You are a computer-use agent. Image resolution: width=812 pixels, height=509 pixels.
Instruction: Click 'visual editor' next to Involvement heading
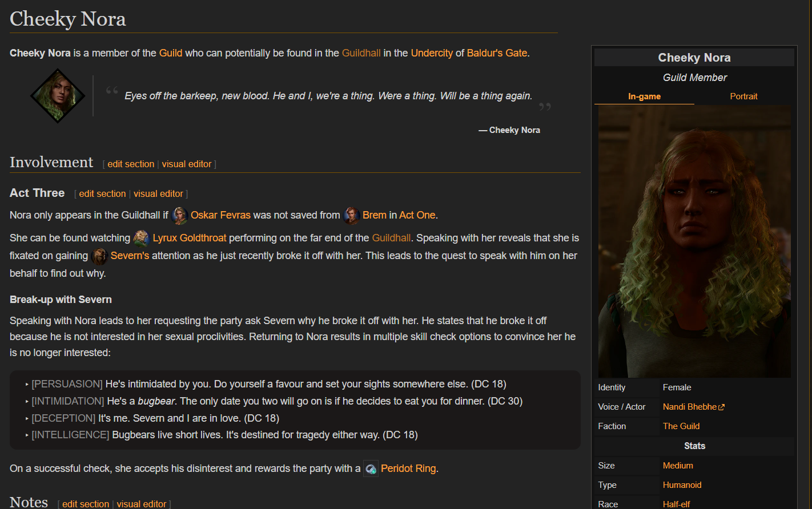(x=187, y=164)
